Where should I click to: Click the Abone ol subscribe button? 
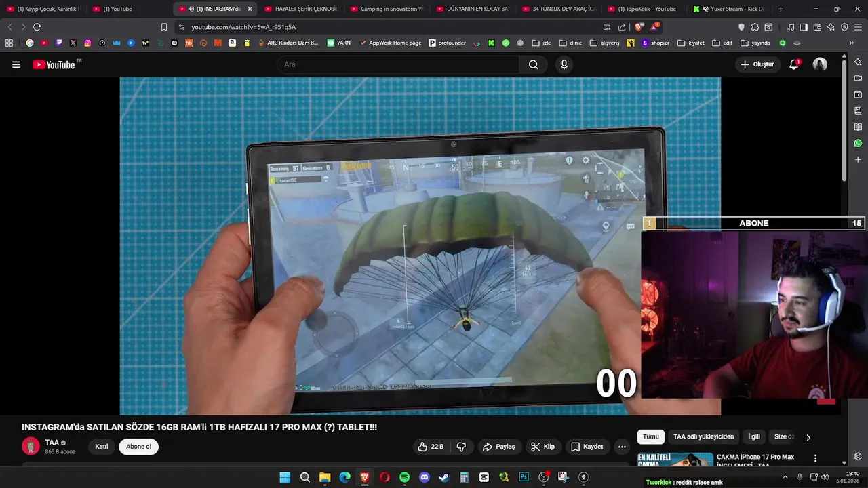138,447
